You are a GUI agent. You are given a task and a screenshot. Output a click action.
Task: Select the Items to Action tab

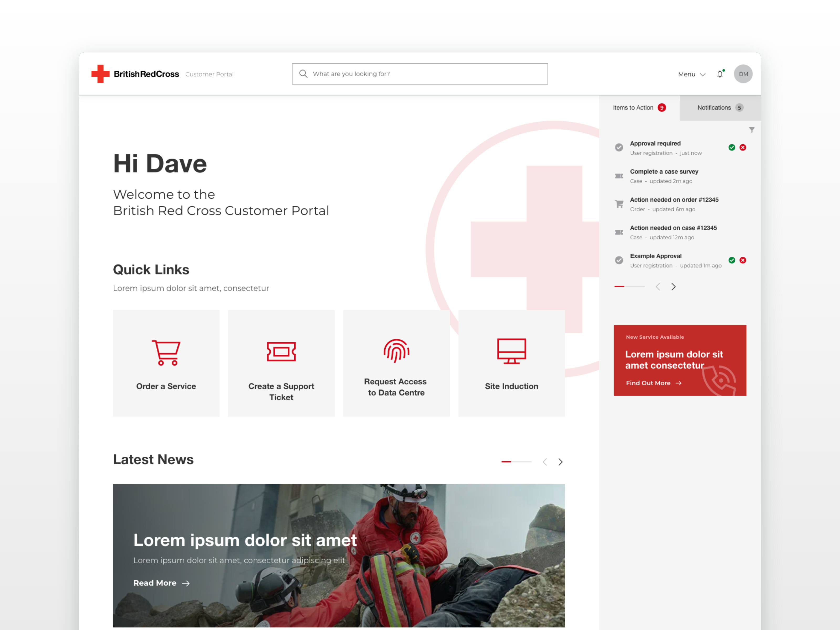tap(639, 108)
